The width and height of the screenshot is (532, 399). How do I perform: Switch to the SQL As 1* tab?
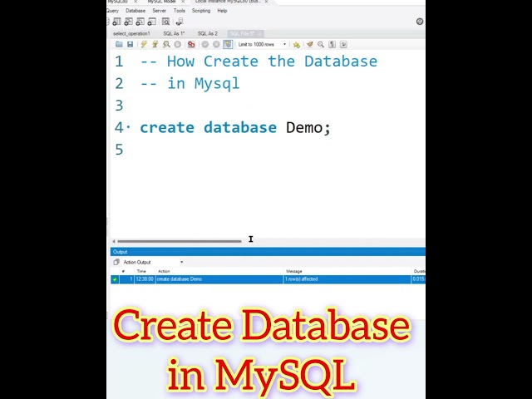(174, 33)
